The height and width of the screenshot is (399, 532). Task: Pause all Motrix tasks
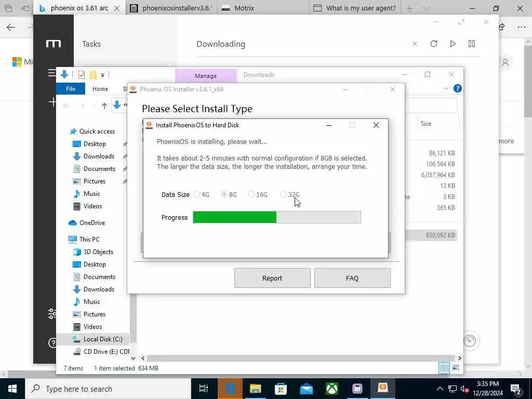pos(472,44)
